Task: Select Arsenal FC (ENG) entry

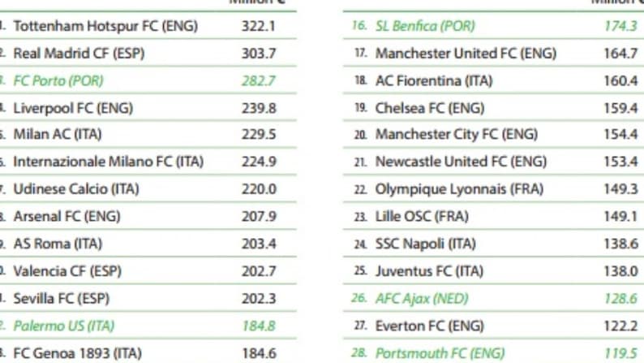Action: (x=67, y=216)
